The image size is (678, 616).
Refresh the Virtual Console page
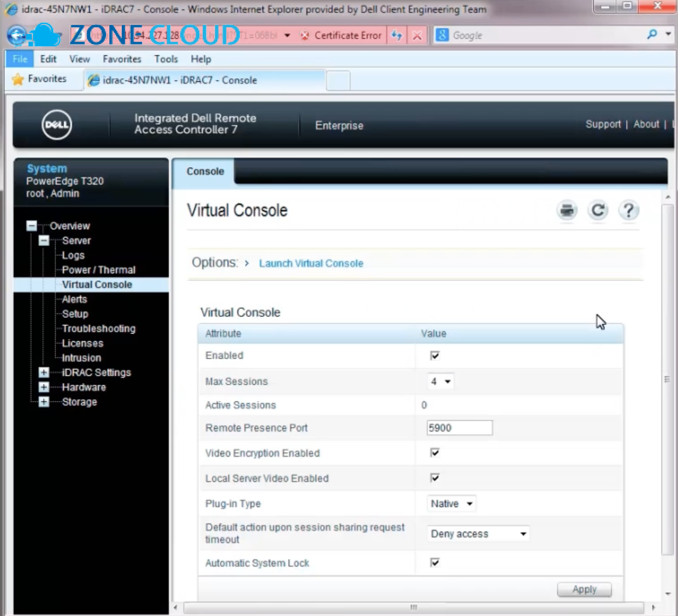click(x=597, y=210)
